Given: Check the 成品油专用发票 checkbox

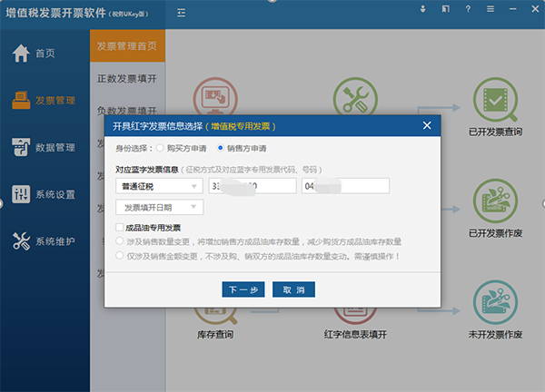Looking at the screenshot, I should pyautogui.click(x=120, y=227).
